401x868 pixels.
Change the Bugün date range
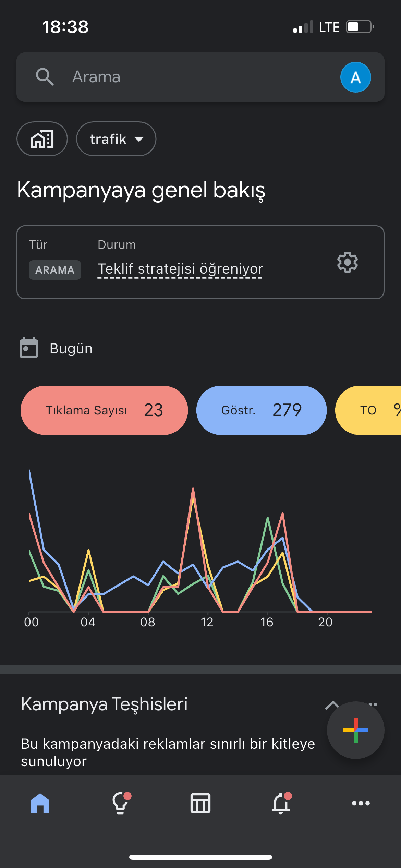click(x=71, y=348)
